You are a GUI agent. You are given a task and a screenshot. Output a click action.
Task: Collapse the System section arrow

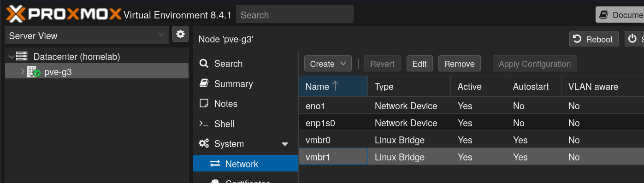pyautogui.click(x=285, y=144)
